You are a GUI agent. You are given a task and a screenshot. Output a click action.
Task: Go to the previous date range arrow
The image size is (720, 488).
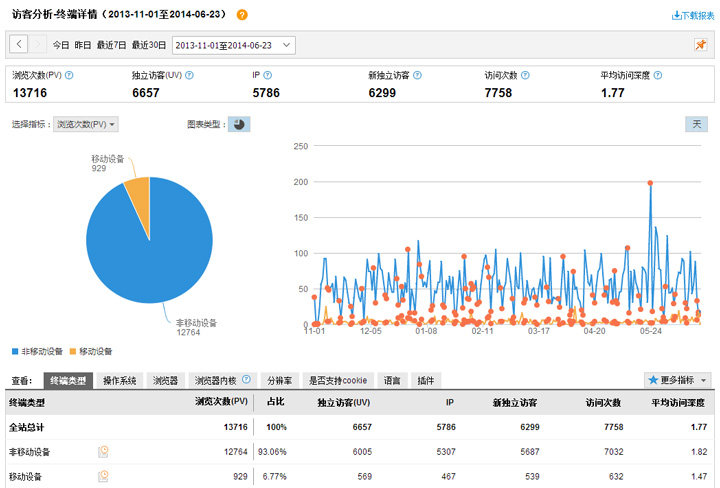(19, 45)
